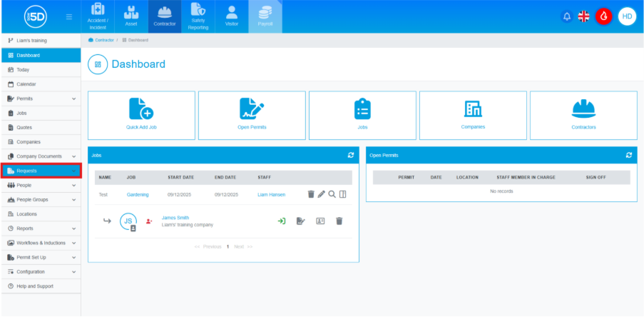The height and width of the screenshot is (317, 644).
Task: Open James Smith's ID card icon
Action: [320, 221]
